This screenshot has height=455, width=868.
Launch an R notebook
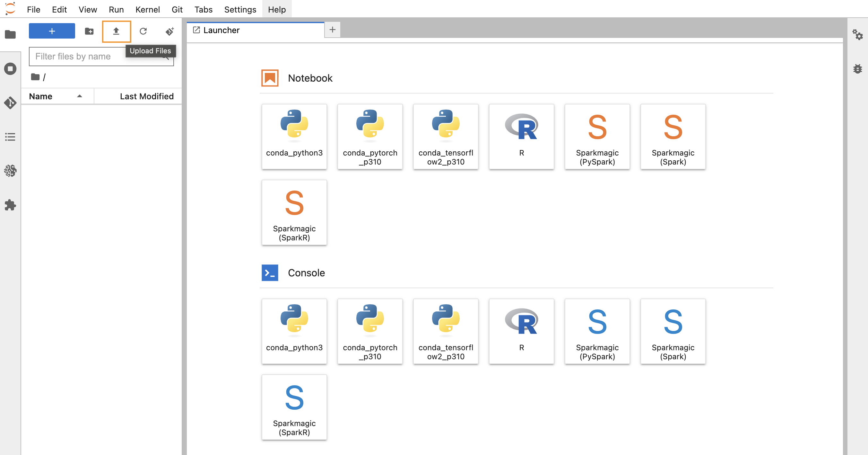click(521, 137)
